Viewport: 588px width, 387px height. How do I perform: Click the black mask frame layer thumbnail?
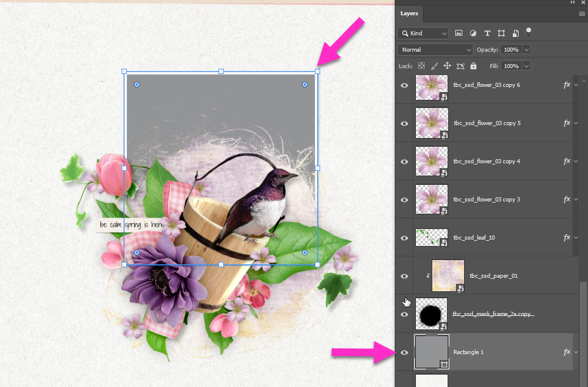coord(431,314)
